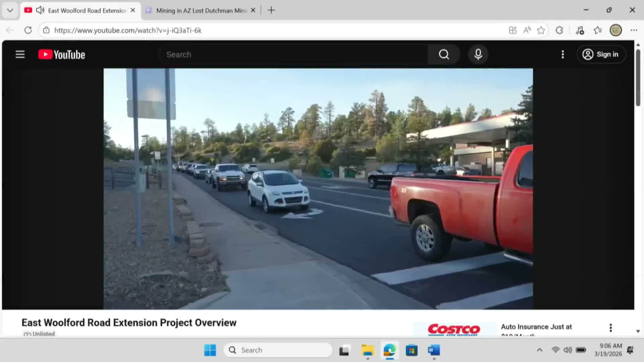
Task: Open the browser Extensions icon
Action: pyautogui.click(x=559, y=30)
